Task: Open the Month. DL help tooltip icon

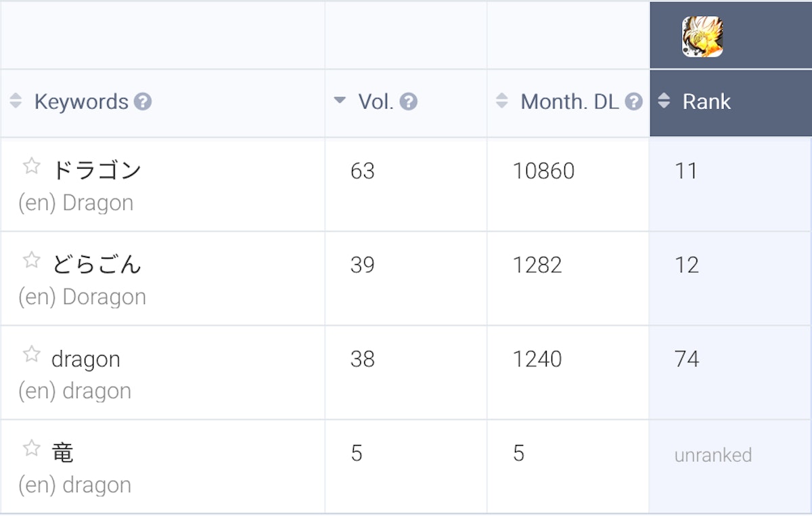Action: (x=633, y=102)
